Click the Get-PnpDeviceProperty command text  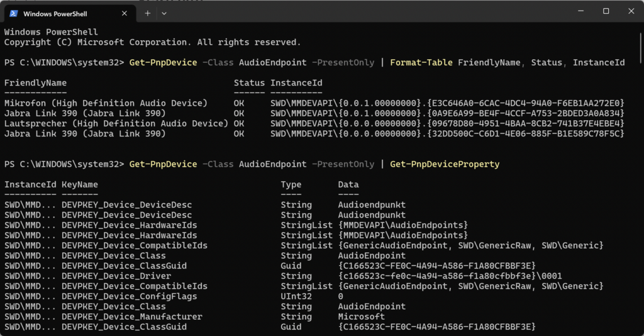click(x=445, y=164)
